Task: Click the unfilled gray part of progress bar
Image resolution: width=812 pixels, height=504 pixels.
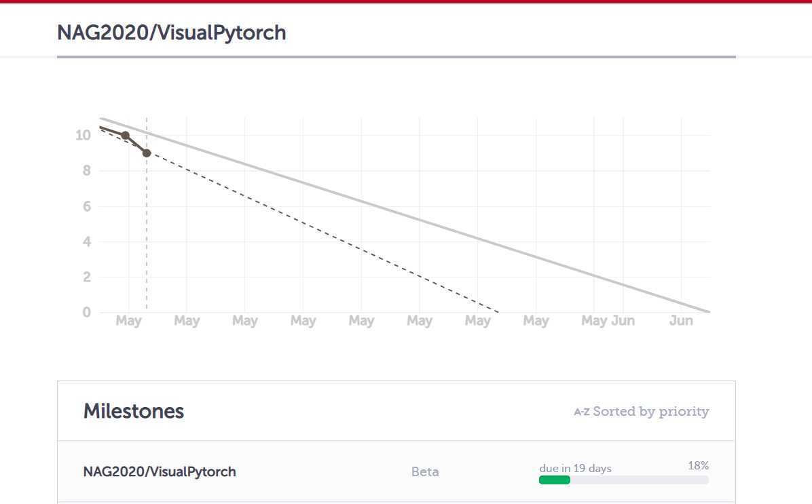Action: (640, 480)
